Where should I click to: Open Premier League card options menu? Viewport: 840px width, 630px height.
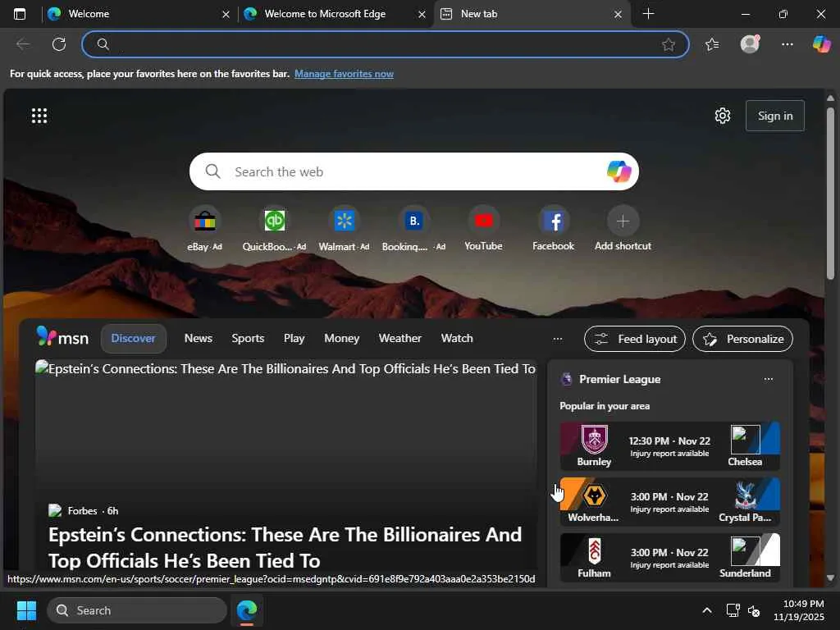click(x=768, y=379)
